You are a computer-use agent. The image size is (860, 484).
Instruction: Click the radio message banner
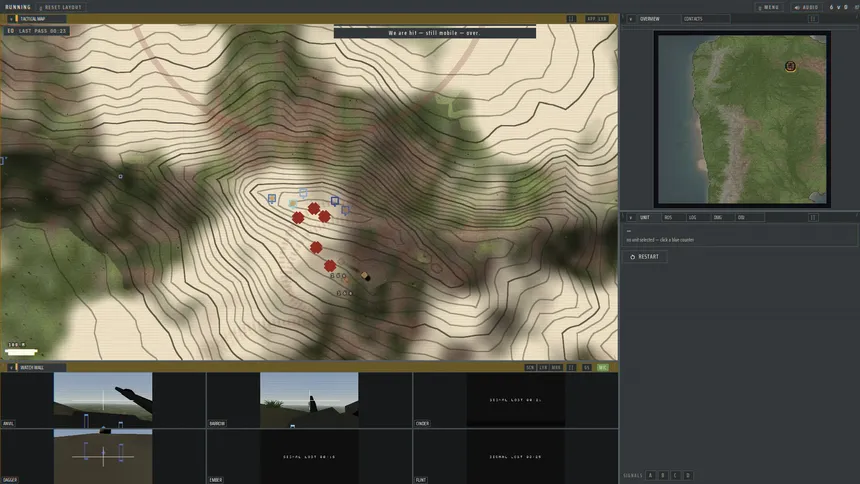(434, 33)
